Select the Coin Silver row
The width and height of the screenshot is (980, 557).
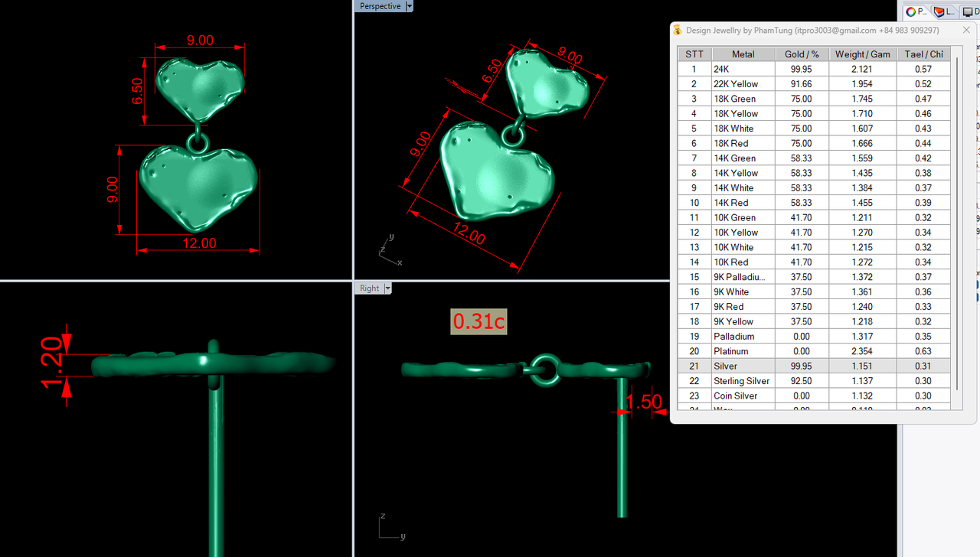click(x=815, y=396)
